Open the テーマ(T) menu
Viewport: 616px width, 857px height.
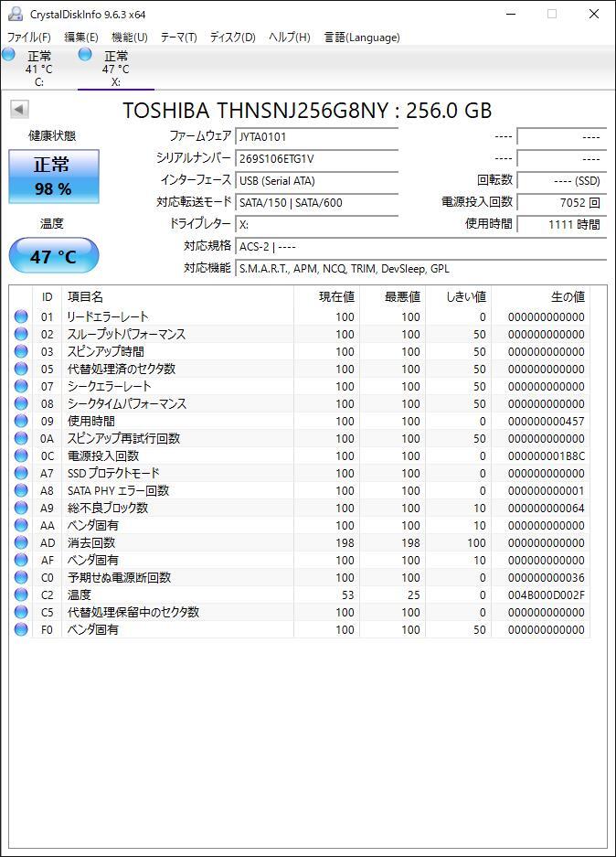coord(178,37)
